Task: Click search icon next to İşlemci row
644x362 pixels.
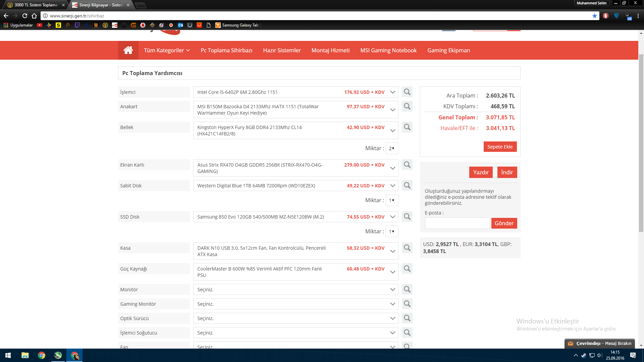Action: [407, 92]
